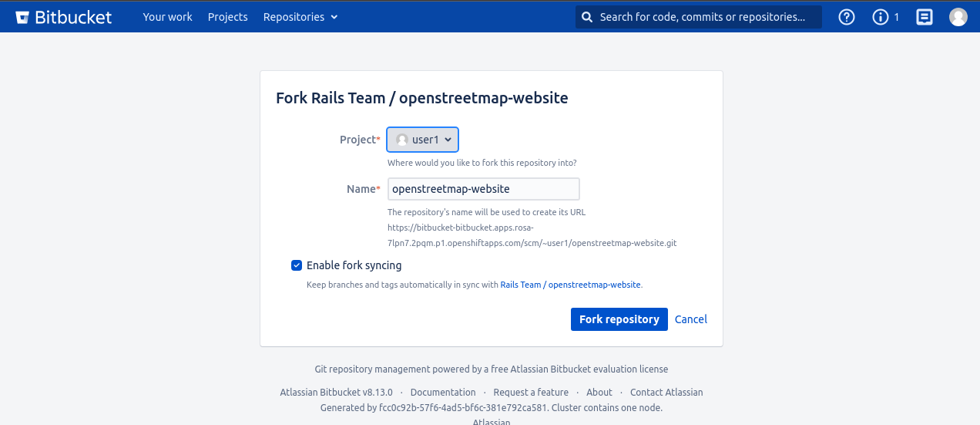Click the Fork repository button
Screen dimensions: 980x425
click(x=619, y=319)
